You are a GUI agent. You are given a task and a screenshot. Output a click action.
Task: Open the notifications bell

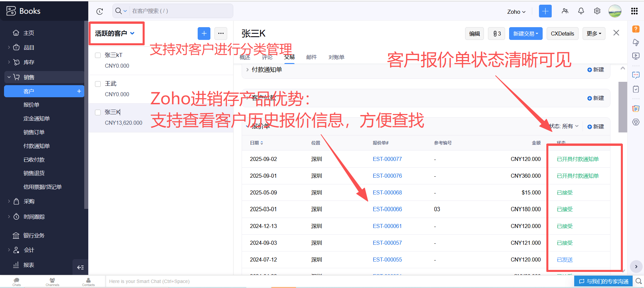click(581, 11)
